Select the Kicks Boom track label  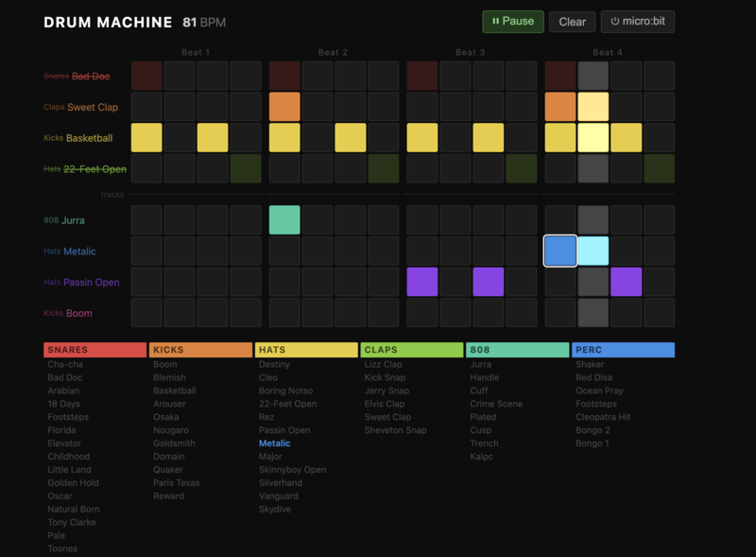(68, 313)
